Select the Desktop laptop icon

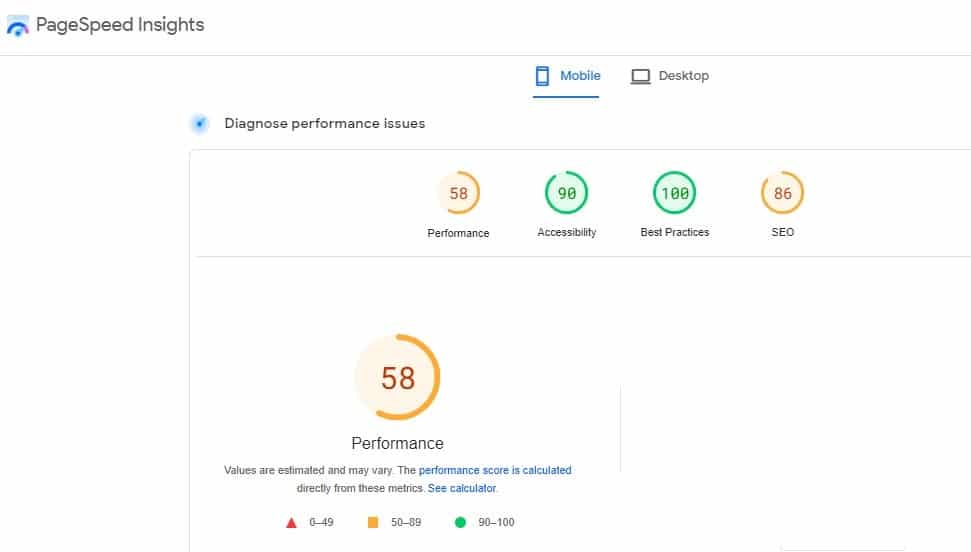tap(640, 76)
